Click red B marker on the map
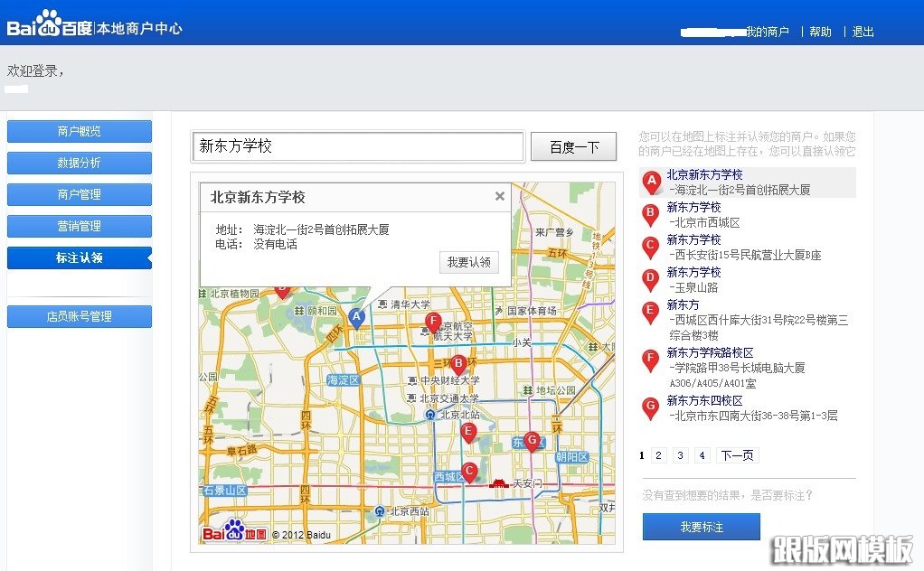The width and height of the screenshot is (924, 571). 458,363
